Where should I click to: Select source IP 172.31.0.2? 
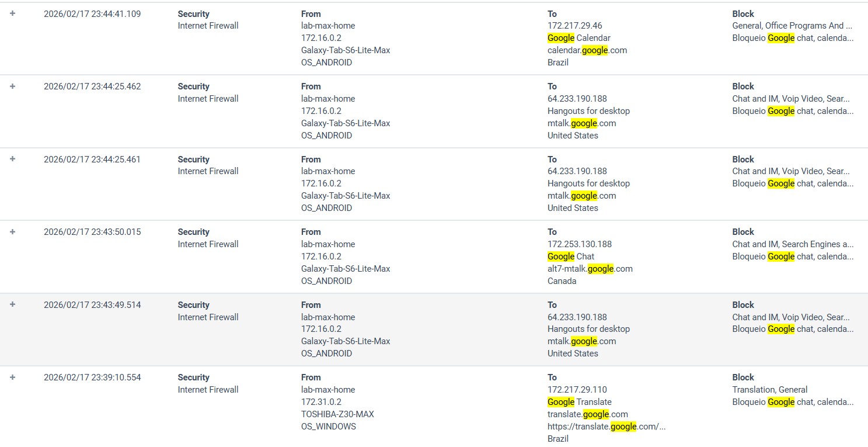click(321, 402)
